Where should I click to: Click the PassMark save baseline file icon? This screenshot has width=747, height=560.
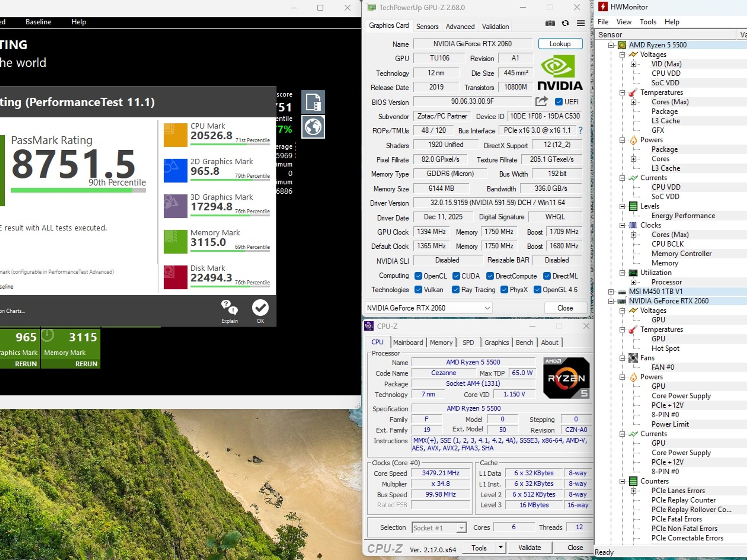click(313, 102)
